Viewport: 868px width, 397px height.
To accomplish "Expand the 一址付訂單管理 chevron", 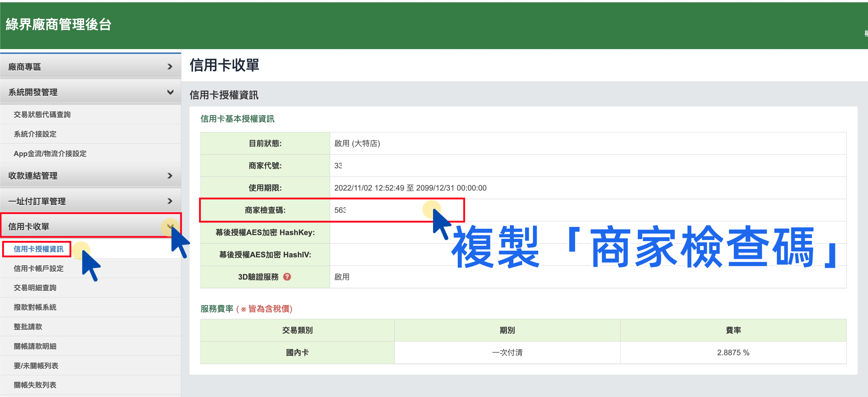I will tap(170, 201).
